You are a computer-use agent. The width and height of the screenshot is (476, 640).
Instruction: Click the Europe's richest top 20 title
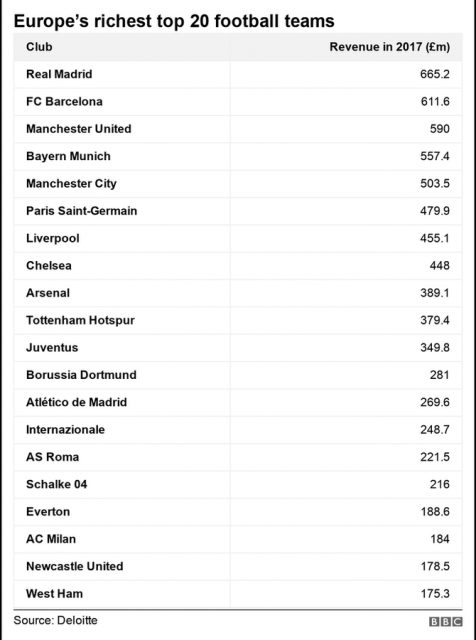tap(174, 21)
